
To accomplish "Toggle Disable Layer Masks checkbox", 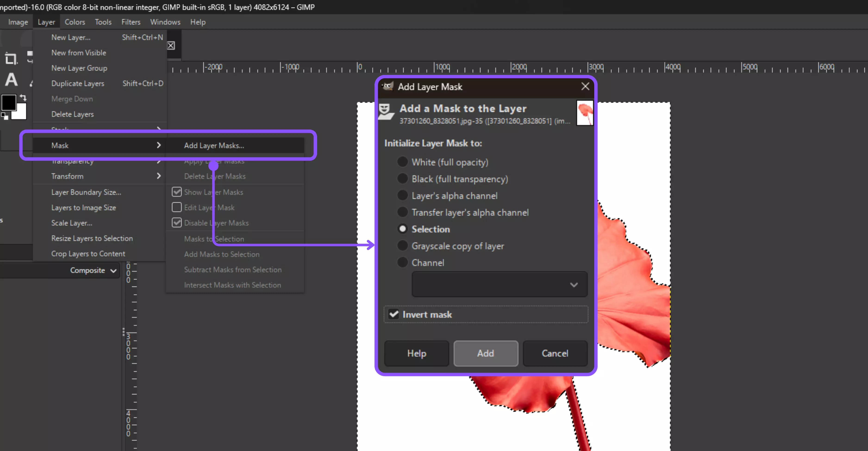I will [x=177, y=223].
